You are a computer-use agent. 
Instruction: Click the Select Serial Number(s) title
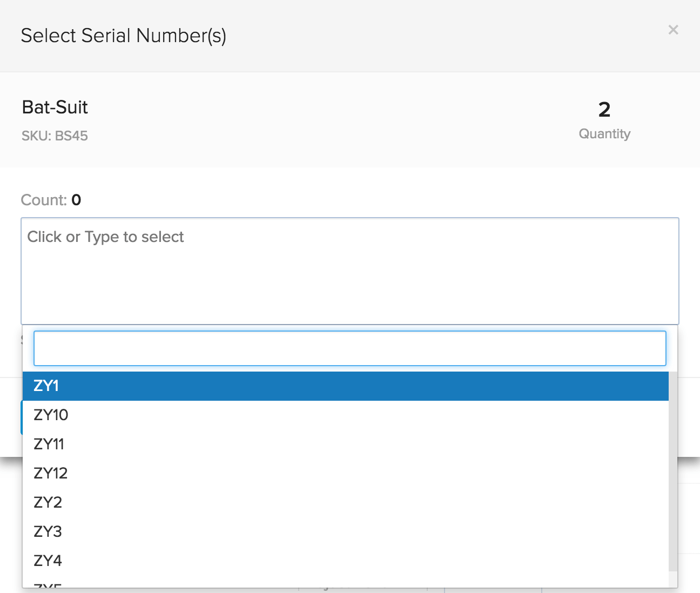(x=123, y=36)
